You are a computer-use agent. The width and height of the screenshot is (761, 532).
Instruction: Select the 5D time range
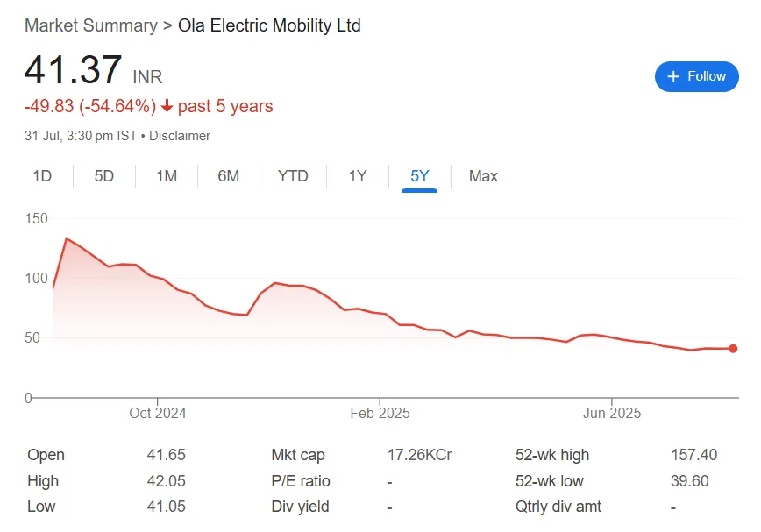click(x=103, y=176)
